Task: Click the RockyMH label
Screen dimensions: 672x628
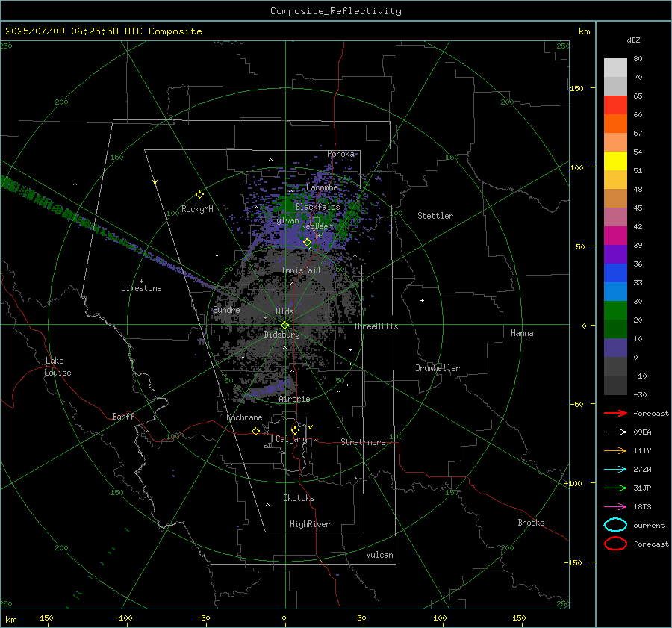Action: pos(197,209)
